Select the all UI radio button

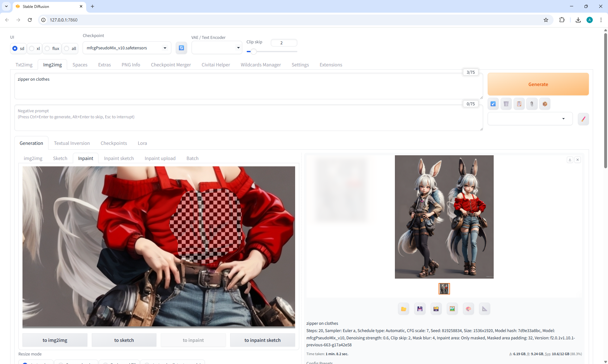pos(67,48)
